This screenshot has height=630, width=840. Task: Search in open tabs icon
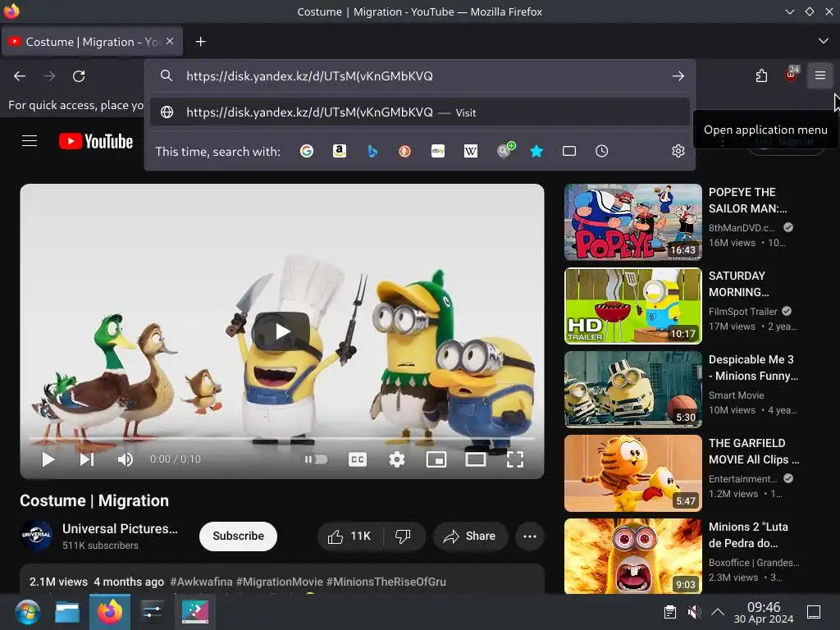(x=569, y=151)
